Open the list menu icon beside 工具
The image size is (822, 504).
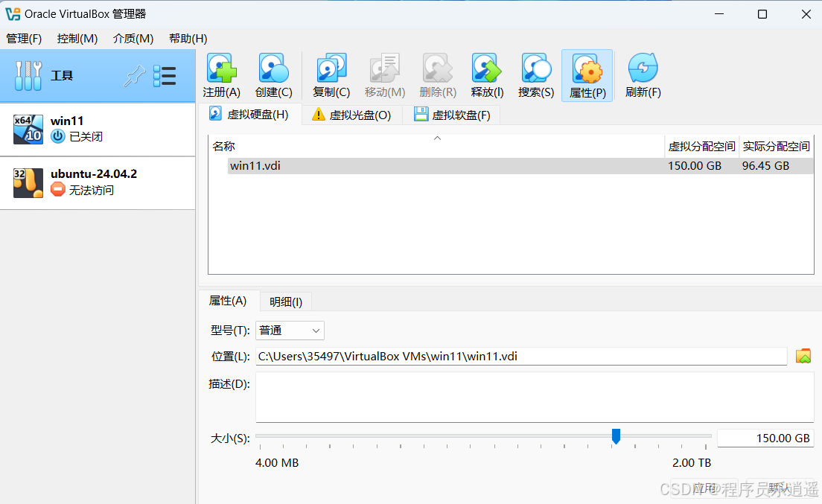point(165,76)
